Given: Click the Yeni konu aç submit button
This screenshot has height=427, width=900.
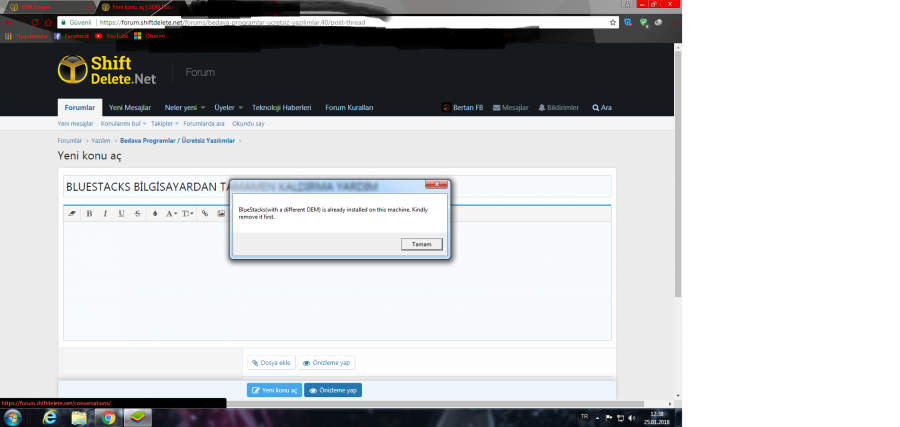Looking at the screenshot, I should pos(274,390).
